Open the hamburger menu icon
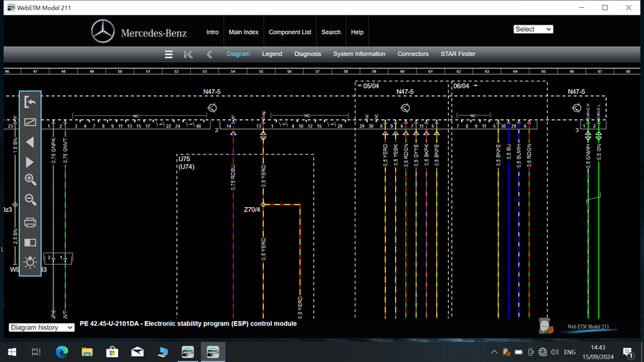The image size is (644, 362). [168, 54]
